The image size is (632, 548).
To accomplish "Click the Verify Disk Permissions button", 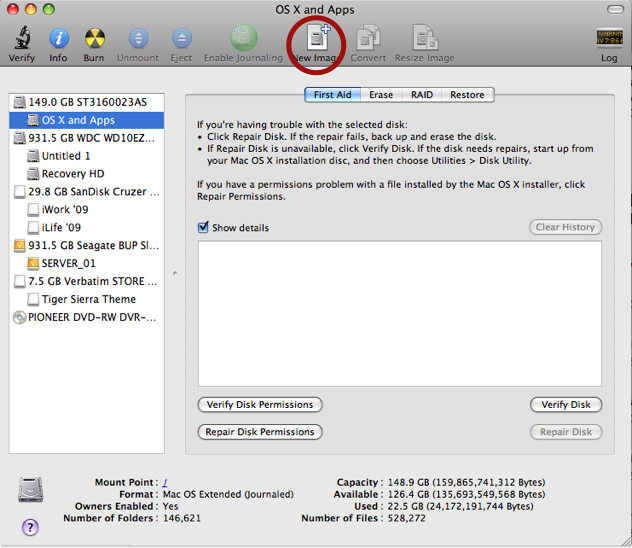I will click(x=260, y=405).
